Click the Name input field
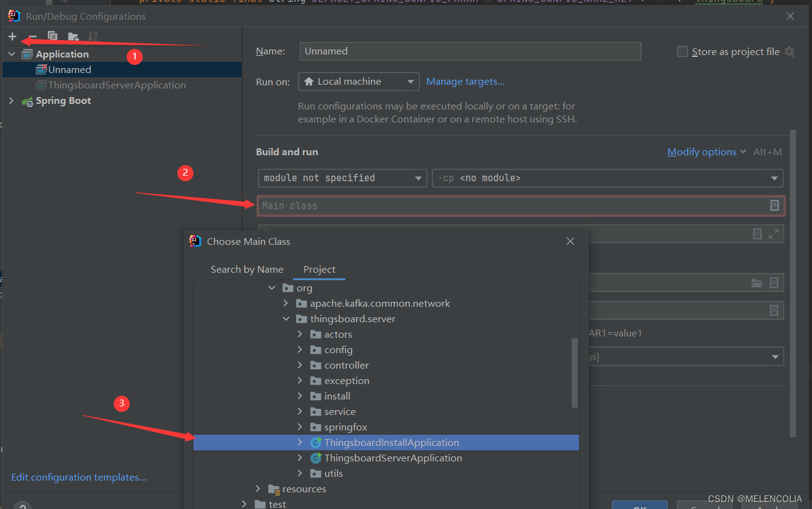This screenshot has width=812, height=509. (x=470, y=51)
